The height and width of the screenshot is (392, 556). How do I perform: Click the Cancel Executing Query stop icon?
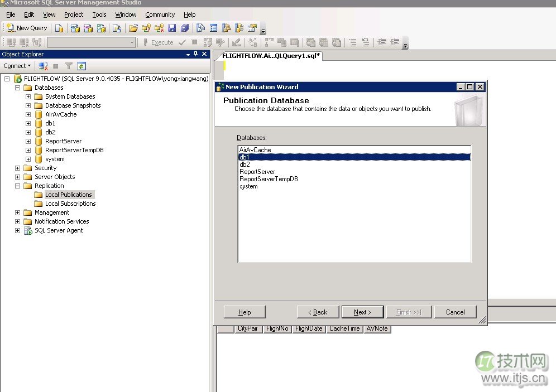[194, 42]
